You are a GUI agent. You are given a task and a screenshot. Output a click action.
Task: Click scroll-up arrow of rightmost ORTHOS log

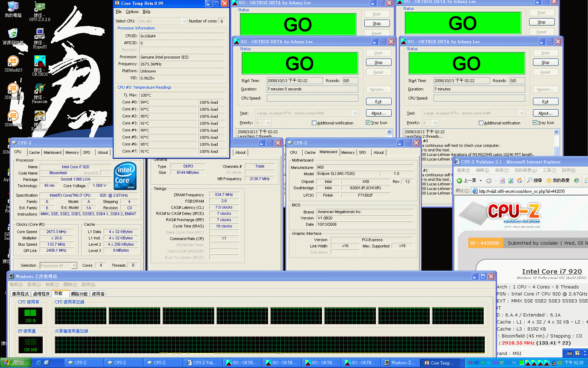tap(556, 132)
